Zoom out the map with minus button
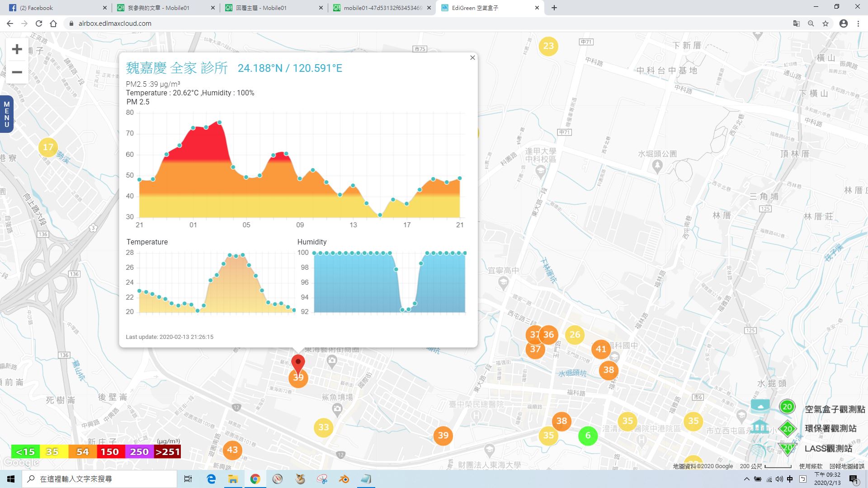Image resolution: width=868 pixels, height=488 pixels. [17, 72]
